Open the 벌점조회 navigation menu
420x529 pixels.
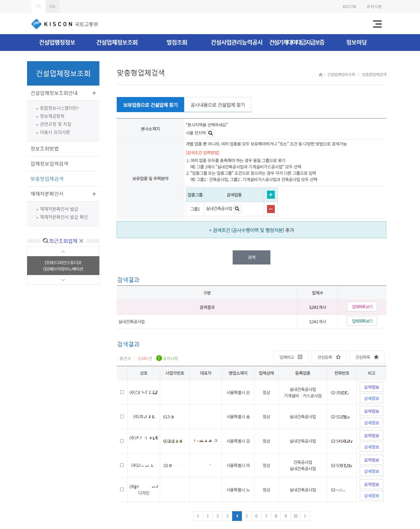(x=177, y=42)
